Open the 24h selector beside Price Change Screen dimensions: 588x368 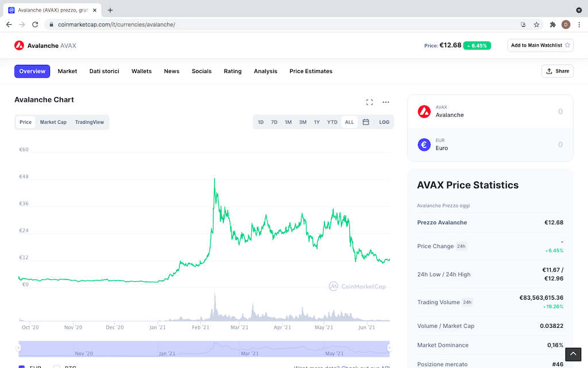[461, 246]
